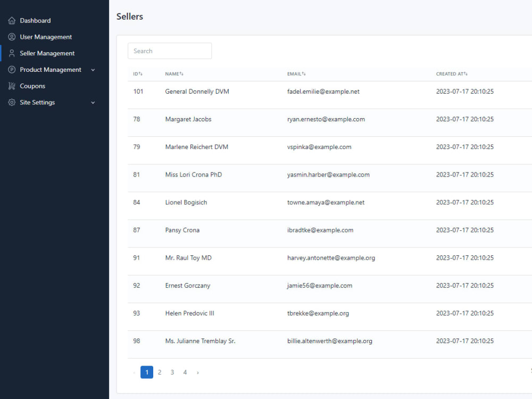
Task: Go to page 4 of sellers
Action: coord(185,372)
